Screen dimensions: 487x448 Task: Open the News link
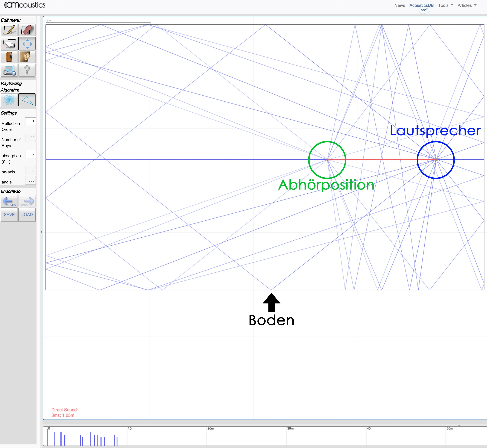[400, 5]
